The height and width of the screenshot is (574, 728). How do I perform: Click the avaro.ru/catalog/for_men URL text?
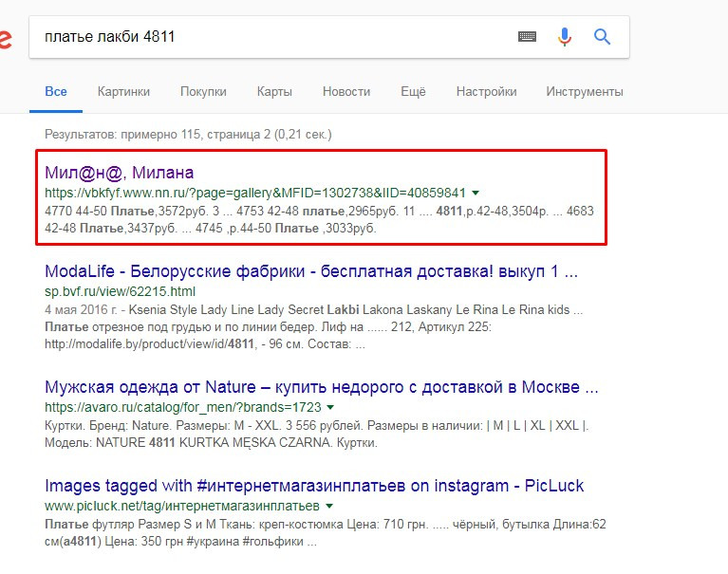click(183, 407)
